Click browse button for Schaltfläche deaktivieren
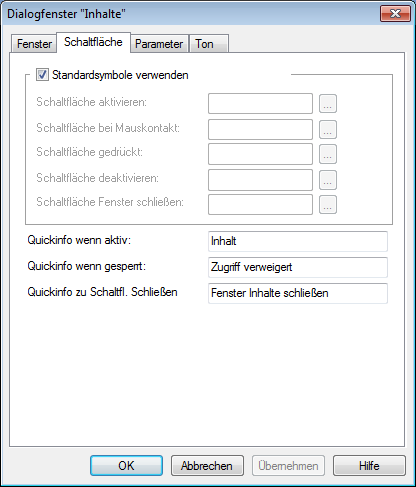This screenshot has width=416, height=487. pos(328,180)
